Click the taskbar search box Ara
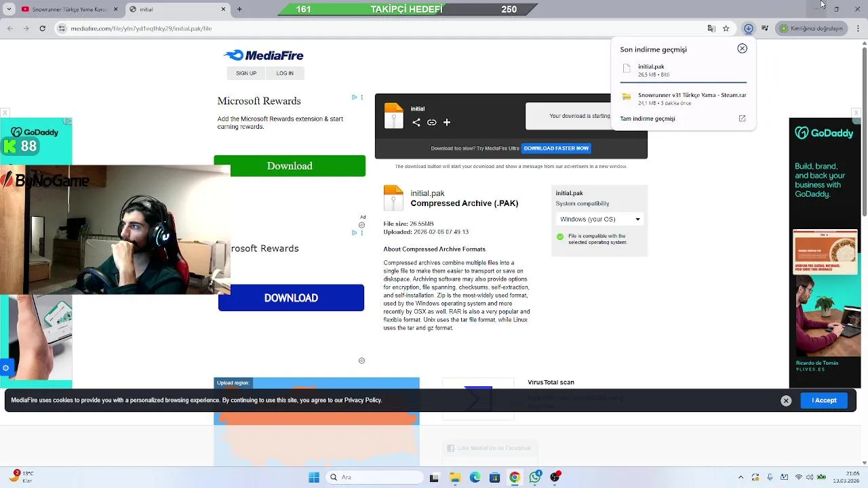Image resolution: width=868 pixels, height=488 pixels. point(374,477)
